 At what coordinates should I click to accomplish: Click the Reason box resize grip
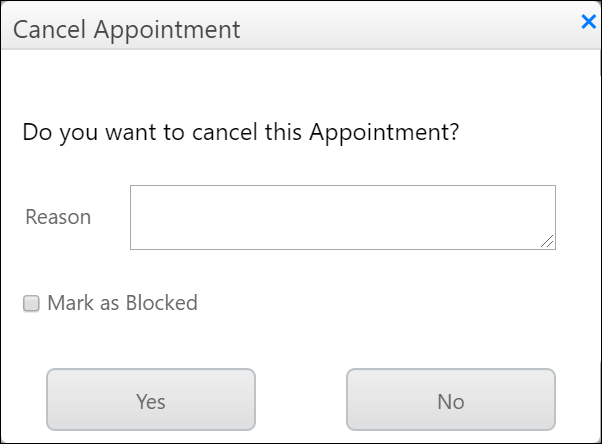[x=549, y=242]
